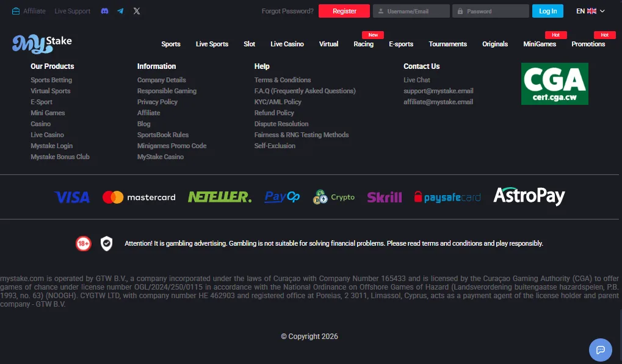This screenshot has width=622, height=364.
Task: Click the PayOp logo
Action: (282, 196)
